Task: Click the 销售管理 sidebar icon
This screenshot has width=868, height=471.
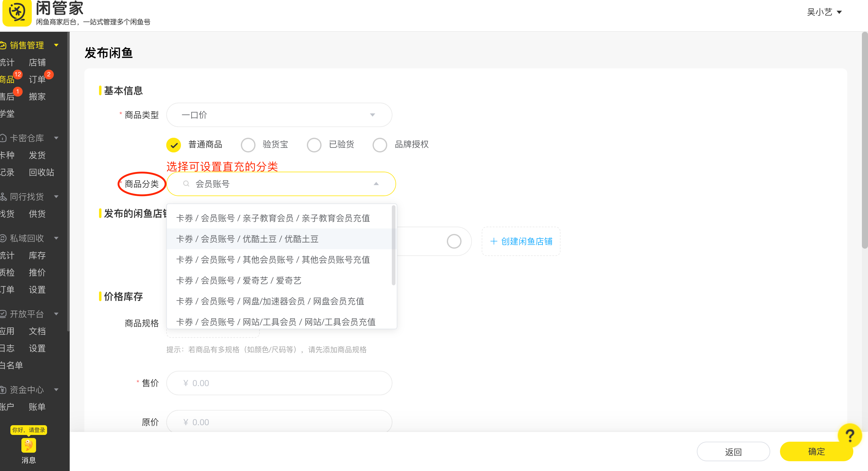Action: 3,45
